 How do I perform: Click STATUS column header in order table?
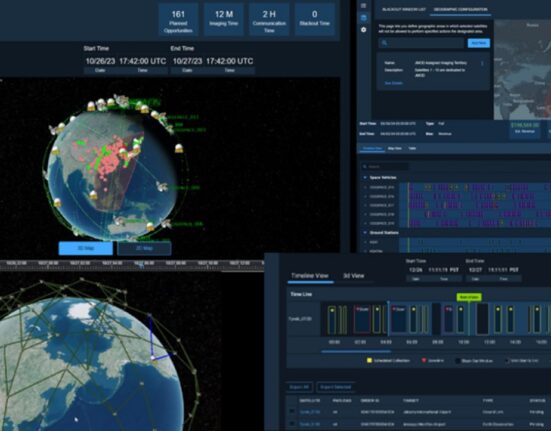pyautogui.click(x=537, y=400)
